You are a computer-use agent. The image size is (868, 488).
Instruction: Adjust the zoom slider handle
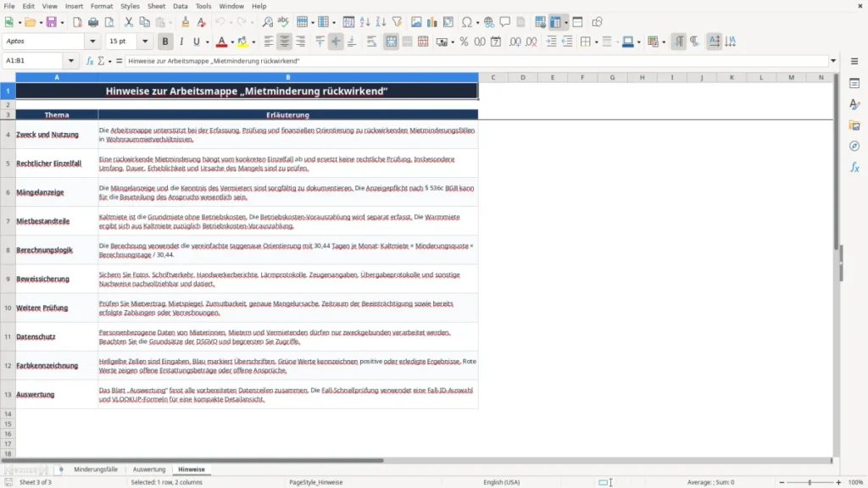[810, 482]
